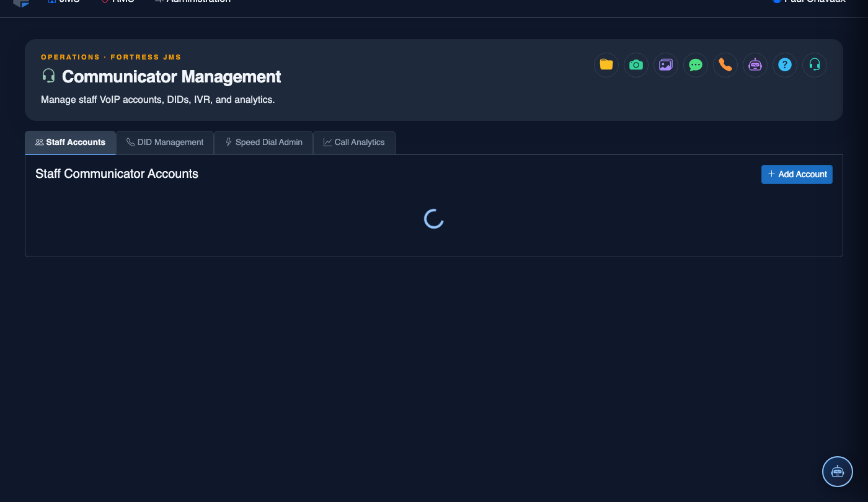Open the green chat bubble icon

click(x=696, y=64)
